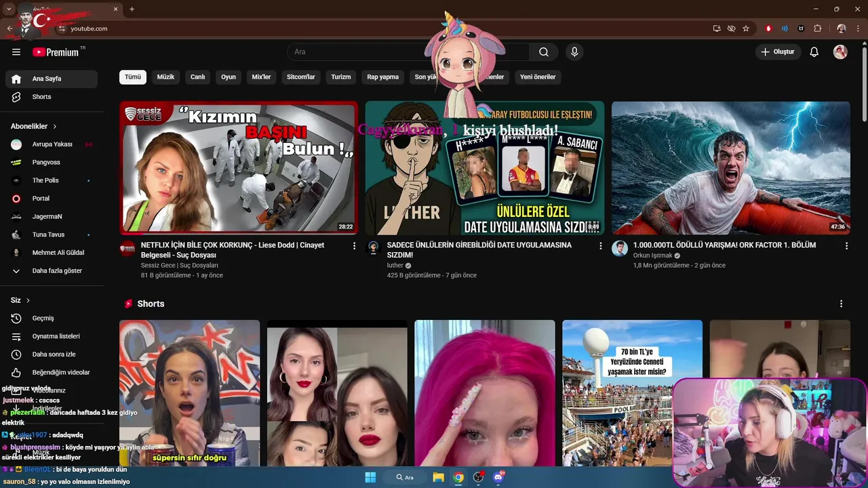The height and width of the screenshot is (488, 868).
Task: Open Shorts in the sidebar
Action: tap(52, 97)
